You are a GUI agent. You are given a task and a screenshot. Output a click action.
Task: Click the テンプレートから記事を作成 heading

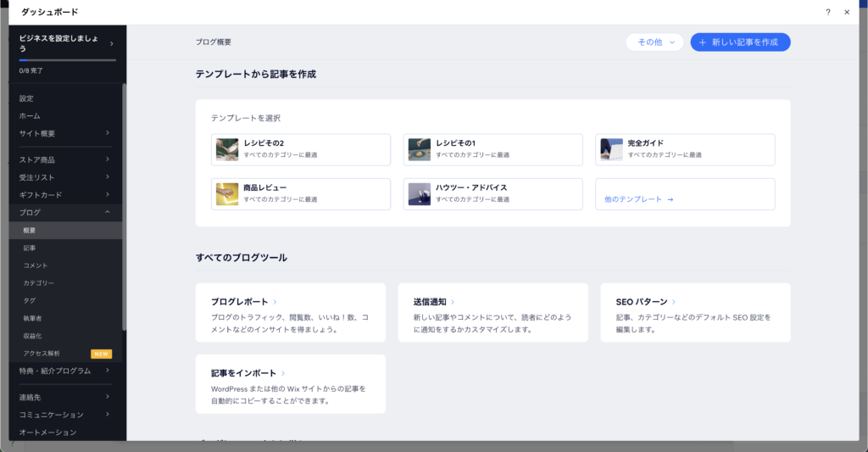tap(256, 75)
